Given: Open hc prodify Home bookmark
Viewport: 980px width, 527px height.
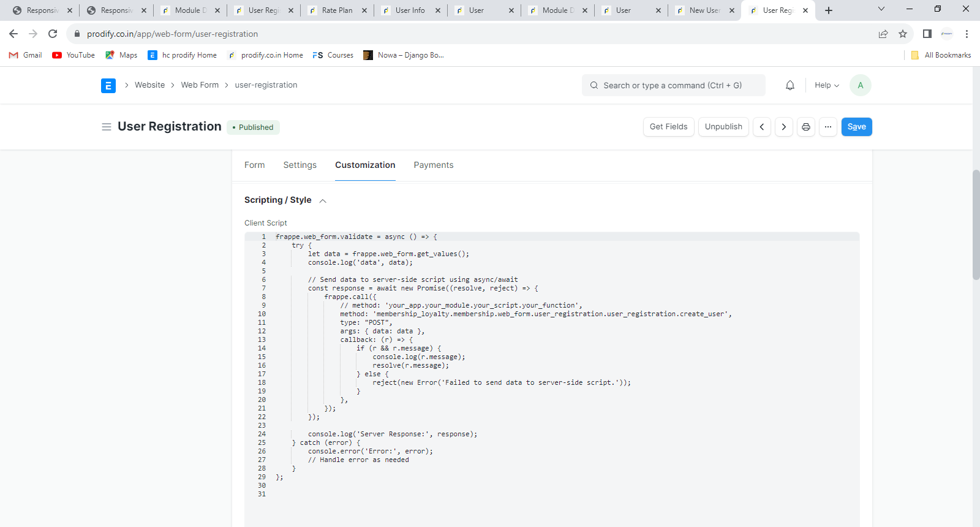Looking at the screenshot, I should tap(183, 55).
